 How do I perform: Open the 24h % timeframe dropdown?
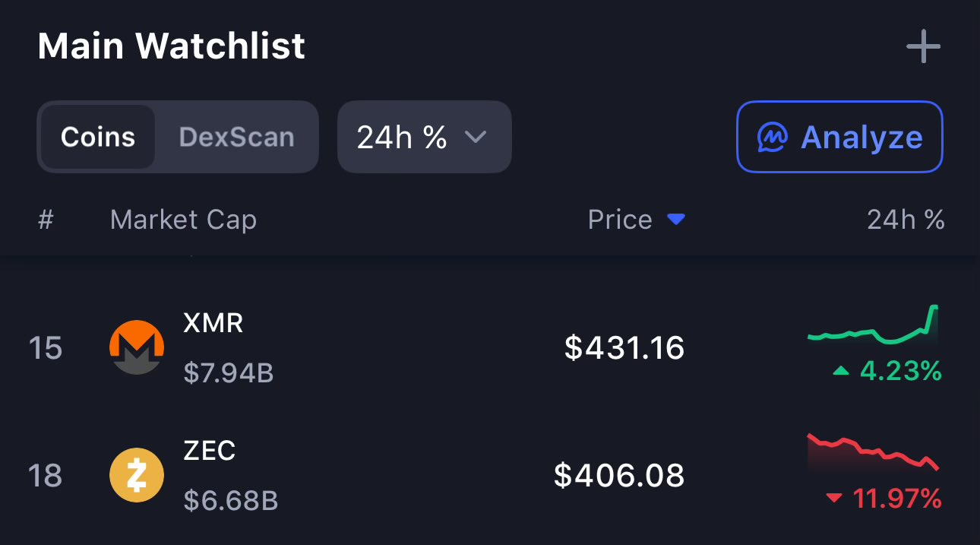tap(424, 137)
